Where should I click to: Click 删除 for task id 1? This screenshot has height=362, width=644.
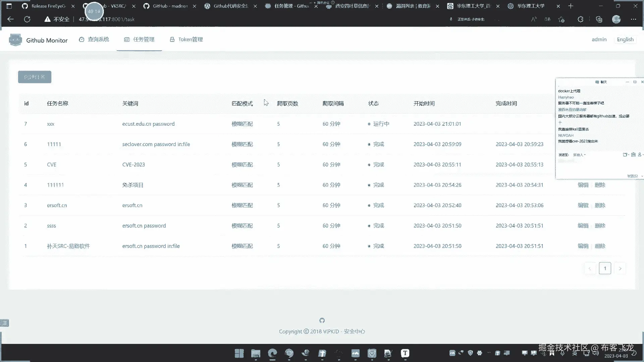coord(600,246)
